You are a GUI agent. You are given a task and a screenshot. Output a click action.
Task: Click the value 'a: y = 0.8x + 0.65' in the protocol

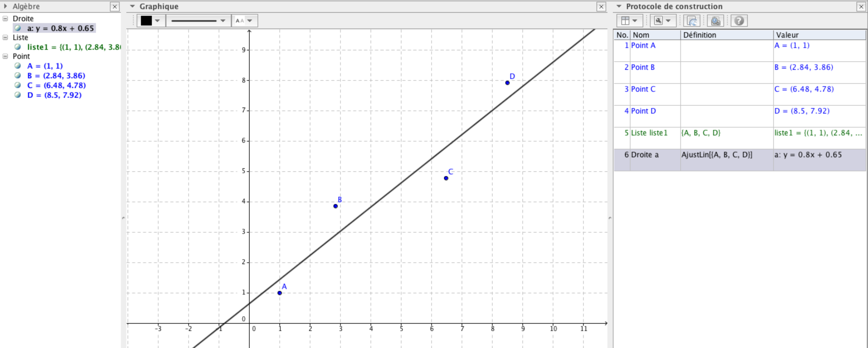tap(819, 160)
